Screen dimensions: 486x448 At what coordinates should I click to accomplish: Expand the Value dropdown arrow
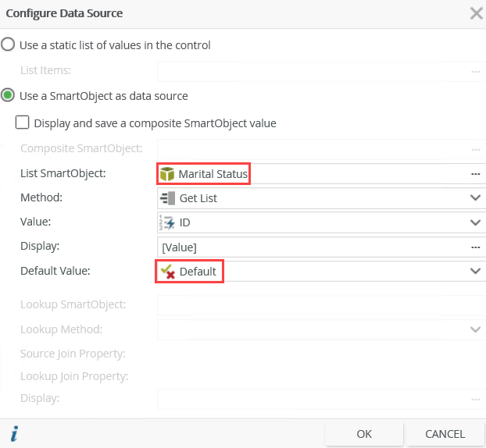point(476,222)
